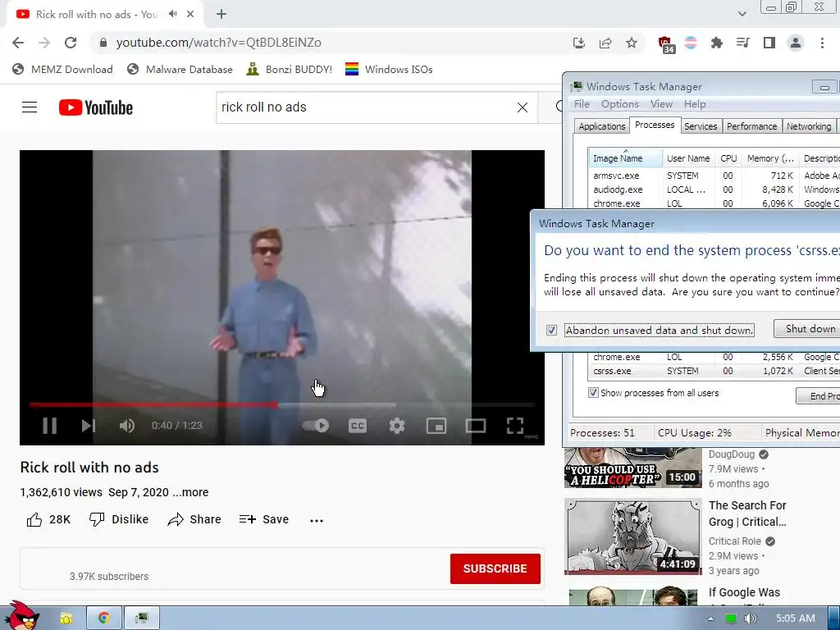This screenshot has height=630, width=840.
Task: Sort processes by Image Name column
Action: 625,158
